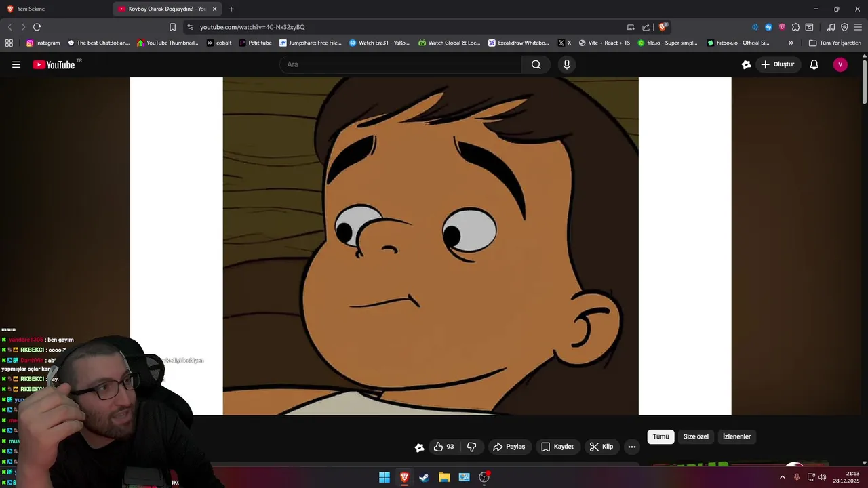This screenshot has height=488, width=868.
Task: Open the Excalidraw Whitebo... bookmark
Action: [519, 43]
